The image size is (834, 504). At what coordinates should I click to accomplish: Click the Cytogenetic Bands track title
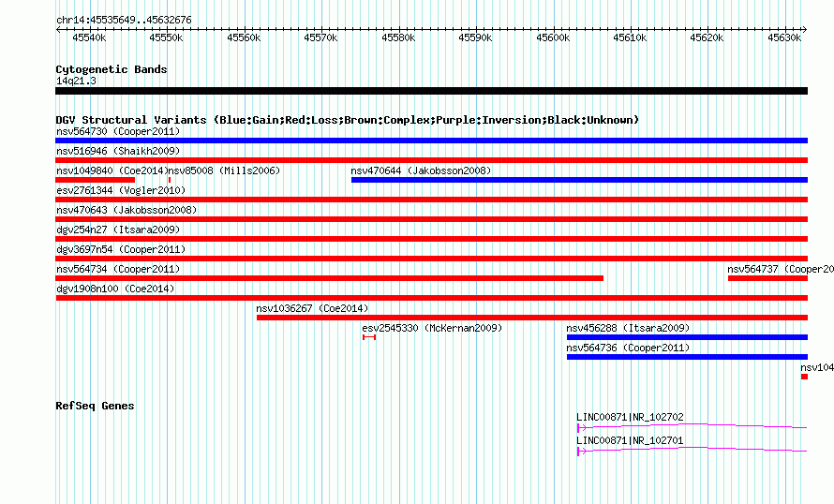(x=112, y=69)
